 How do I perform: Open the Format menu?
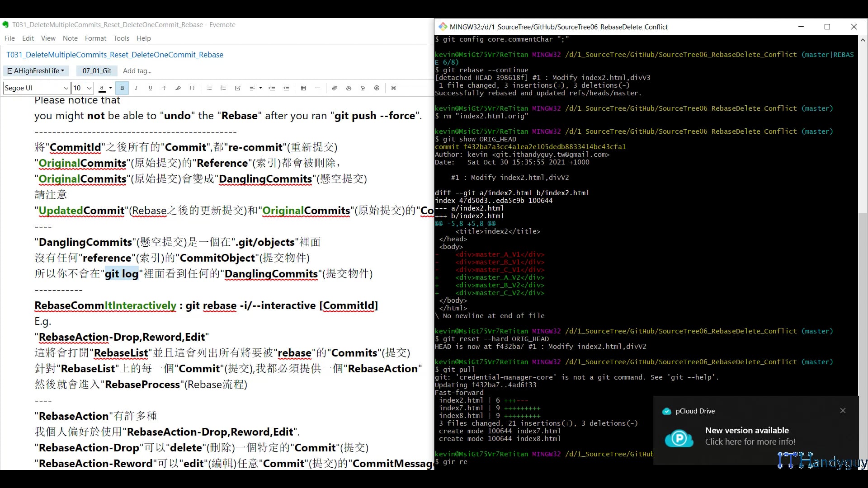pyautogui.click(x=95, y=38)
